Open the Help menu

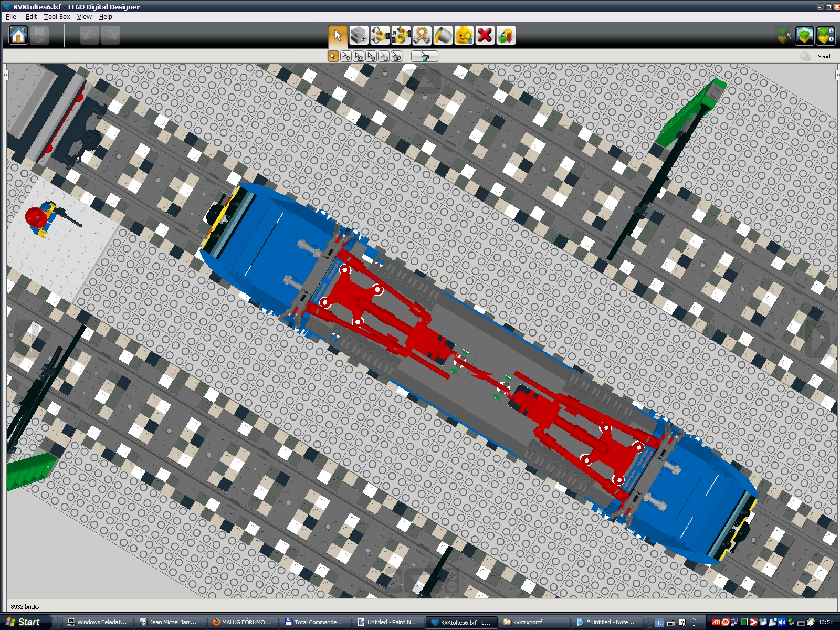point(106,17)
